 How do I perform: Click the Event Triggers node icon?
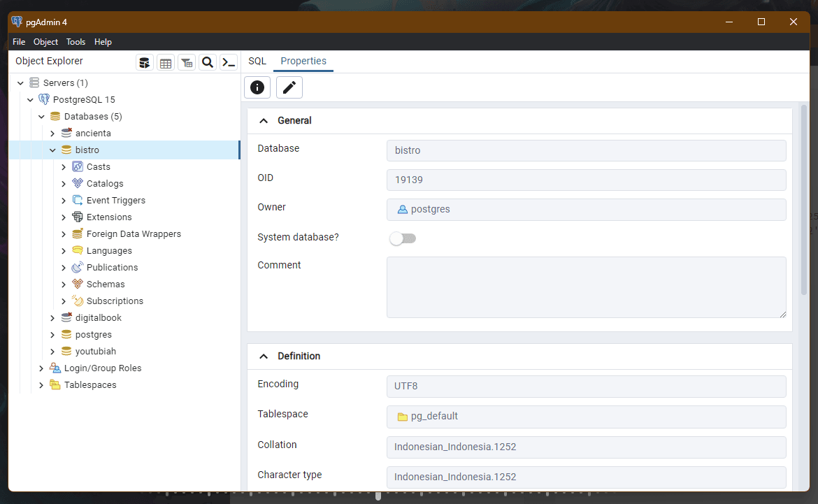pyautogui.click(x=78, y=200)
